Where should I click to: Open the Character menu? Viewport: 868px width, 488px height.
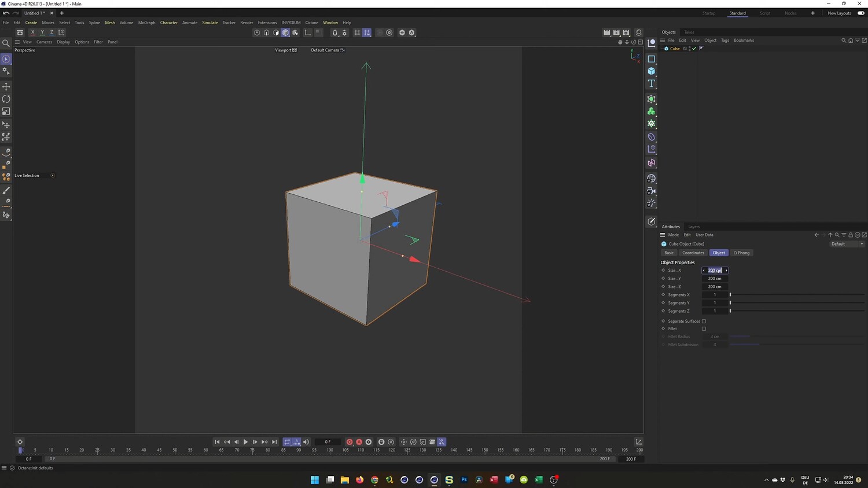(x=169, y=23)
